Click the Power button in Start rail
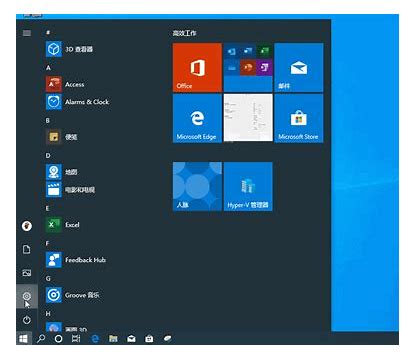Viewport: 416px width, 360px height. pos(27,320)
